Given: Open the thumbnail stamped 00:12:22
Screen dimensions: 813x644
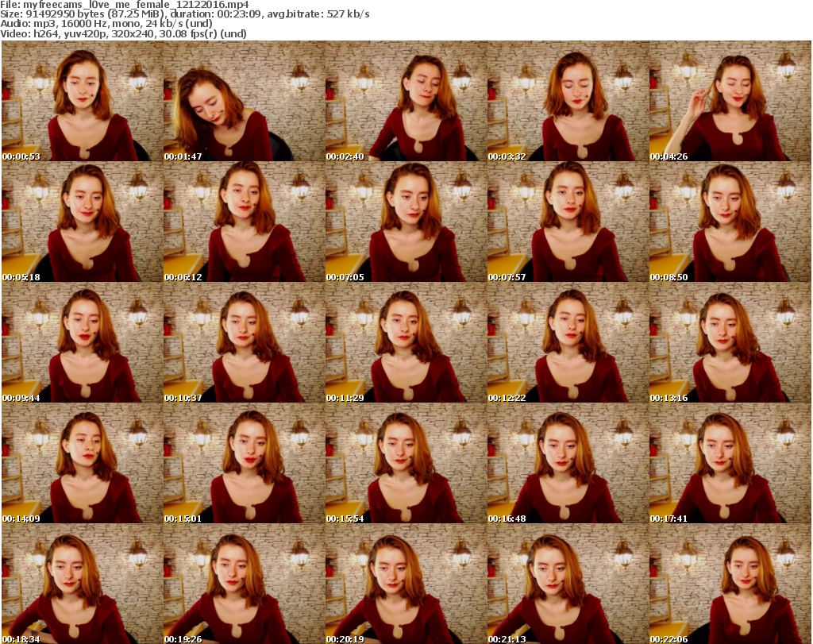Looking at the screenshot, I should (x=568, y=342).
